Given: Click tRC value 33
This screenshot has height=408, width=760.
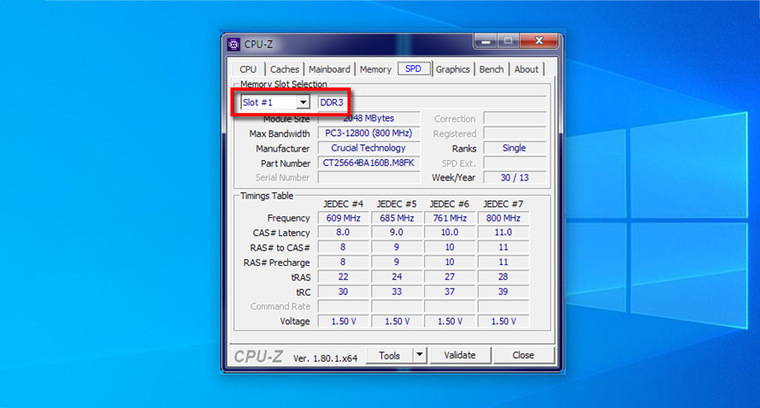Looking at the screenshot, I should pyautogui.click(x=396, y=292).
